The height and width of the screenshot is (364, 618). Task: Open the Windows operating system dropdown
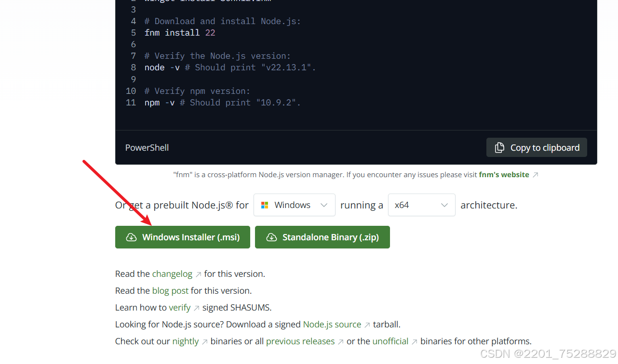(294, 205)
